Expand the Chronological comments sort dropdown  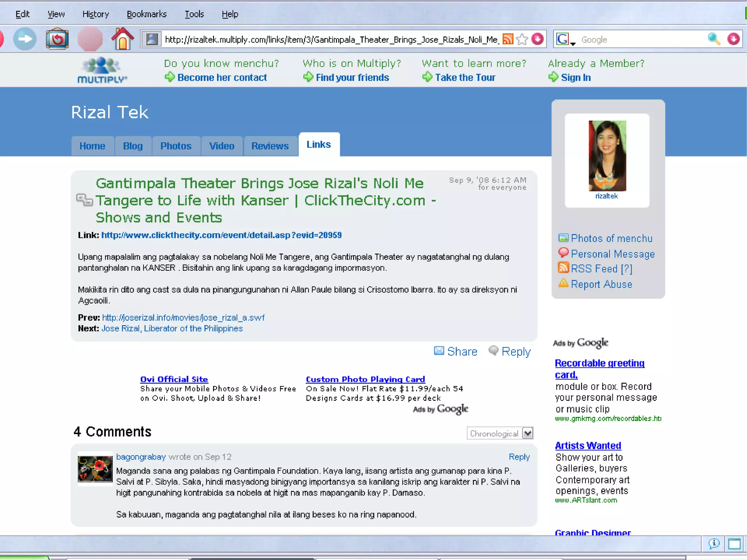527,433
